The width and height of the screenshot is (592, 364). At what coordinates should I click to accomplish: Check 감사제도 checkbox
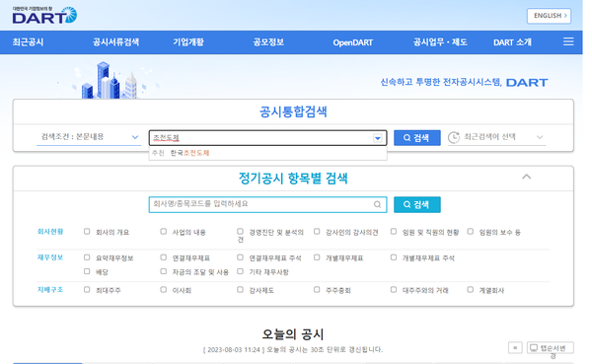click(240, 290)
